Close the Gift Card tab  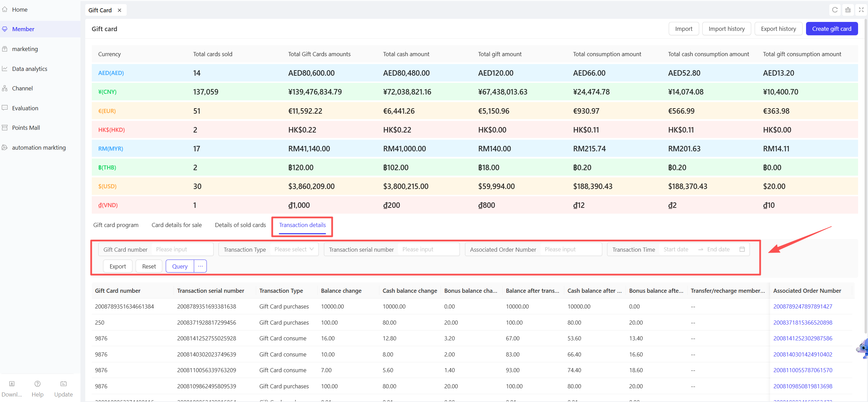pos(119,10)
